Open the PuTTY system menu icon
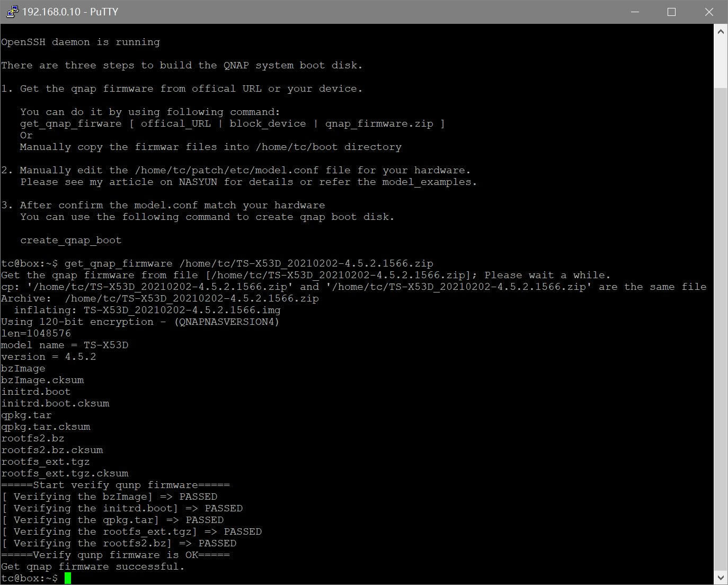Viewport: 728px width, 585px height. (12, 12)
